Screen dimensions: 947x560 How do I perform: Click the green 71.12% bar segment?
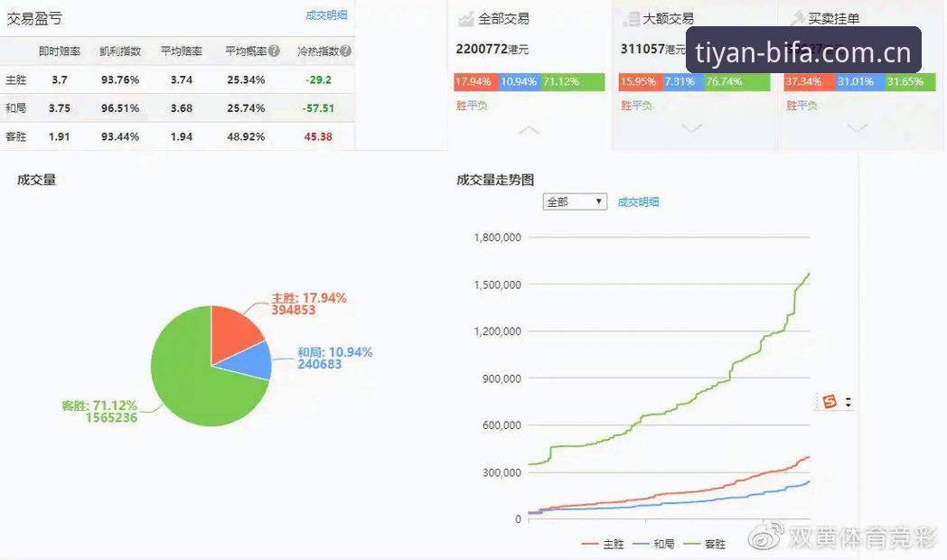[x=573, y=82]
